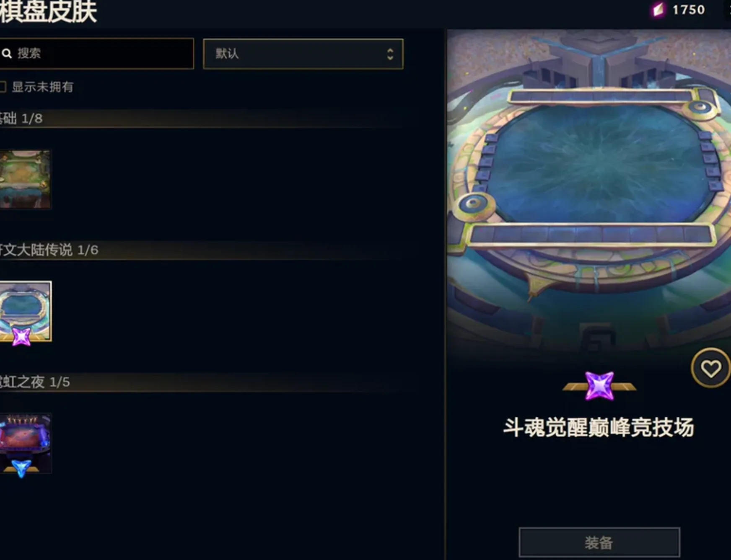Select the default basic arena thumbnail
The height and width of the screenshot is (560, 731).
(x=25, y=179)
